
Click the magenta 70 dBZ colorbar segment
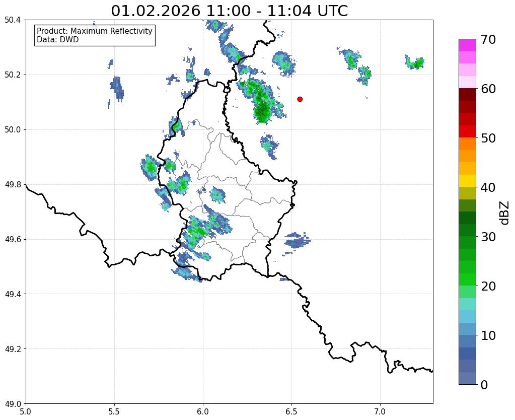point(467,45)
